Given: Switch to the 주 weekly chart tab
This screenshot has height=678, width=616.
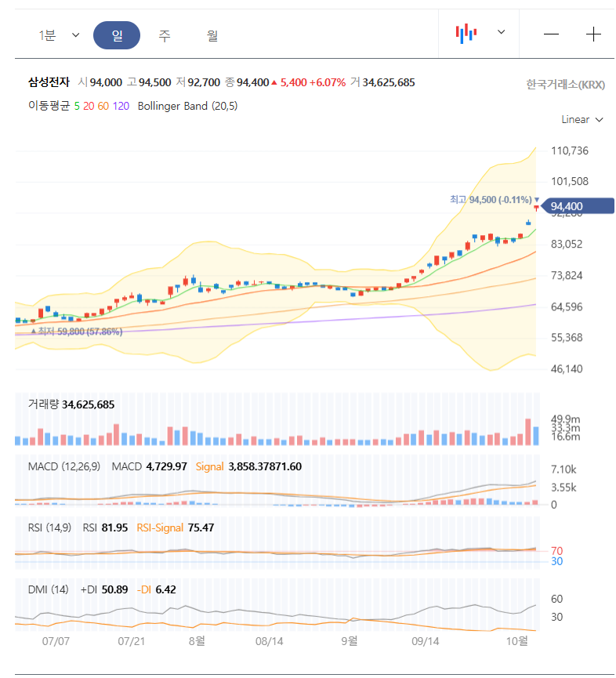Looking at the screenshot, I should click(x=165, y=35).
